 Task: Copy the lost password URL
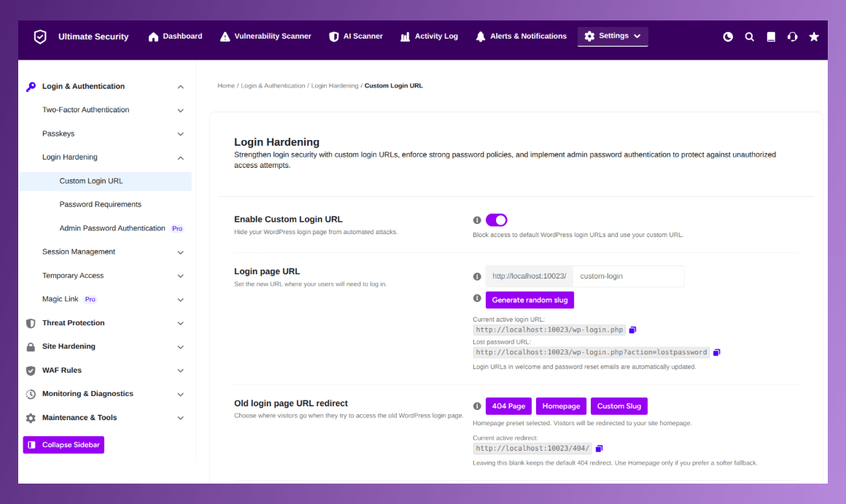point(716,352)
